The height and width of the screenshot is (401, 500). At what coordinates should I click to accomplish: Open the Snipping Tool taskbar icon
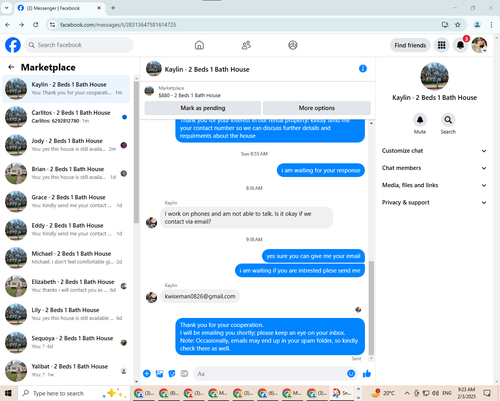[x=342, y=393]
